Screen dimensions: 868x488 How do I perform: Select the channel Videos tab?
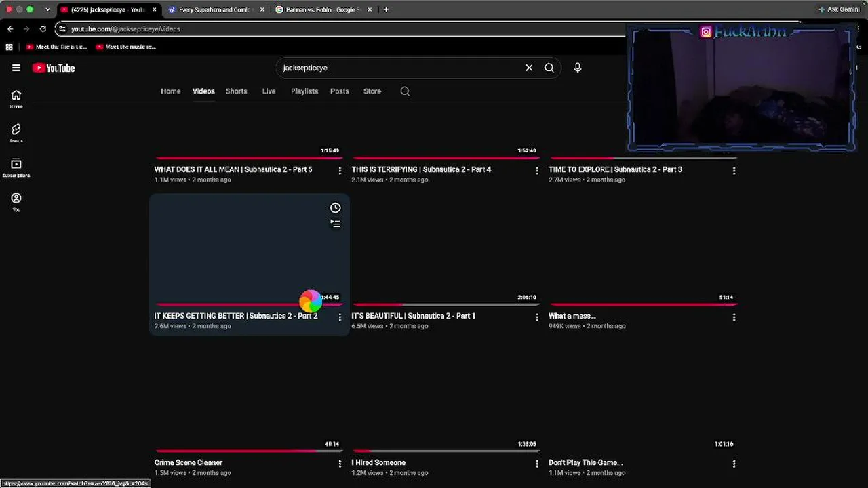203,91
